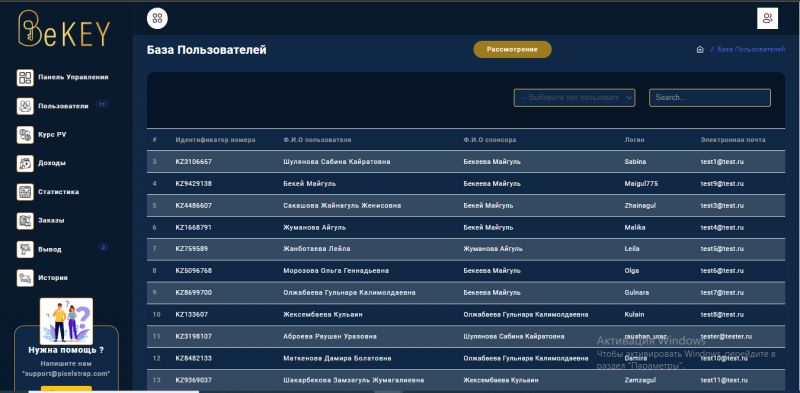Click email test4@test.ru

[x=722, y=228]
